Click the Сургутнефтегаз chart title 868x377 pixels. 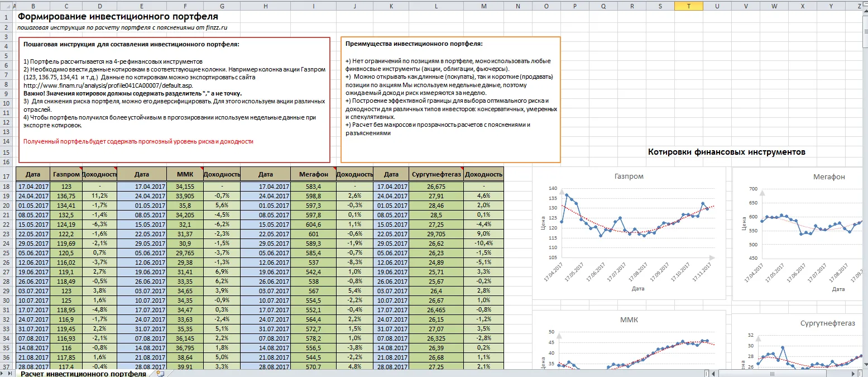(826, 323)
